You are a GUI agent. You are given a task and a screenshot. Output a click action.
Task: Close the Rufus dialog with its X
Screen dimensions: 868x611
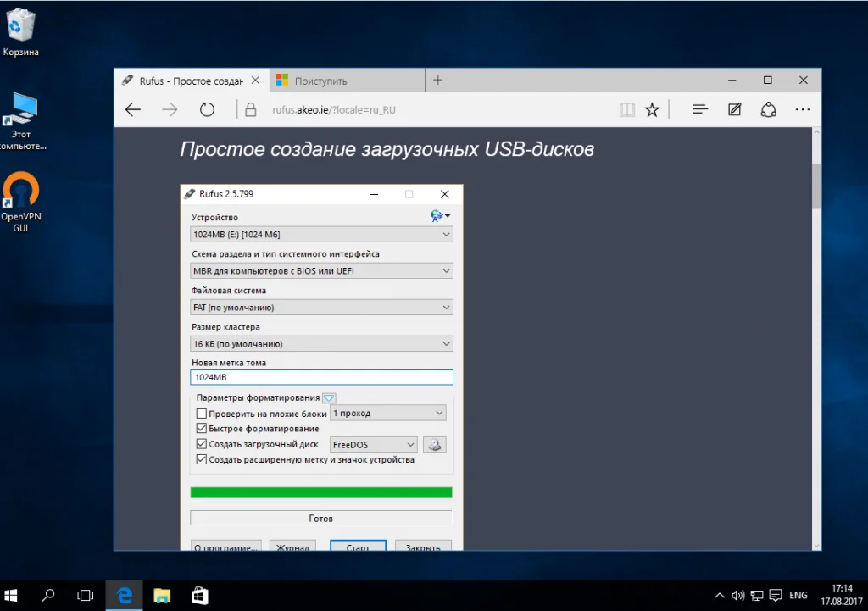point(444,194)
